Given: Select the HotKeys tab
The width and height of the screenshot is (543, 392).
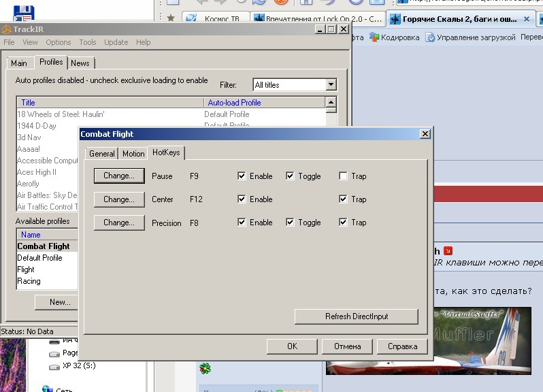Looking at the screenshot, I should coord(166,152).
